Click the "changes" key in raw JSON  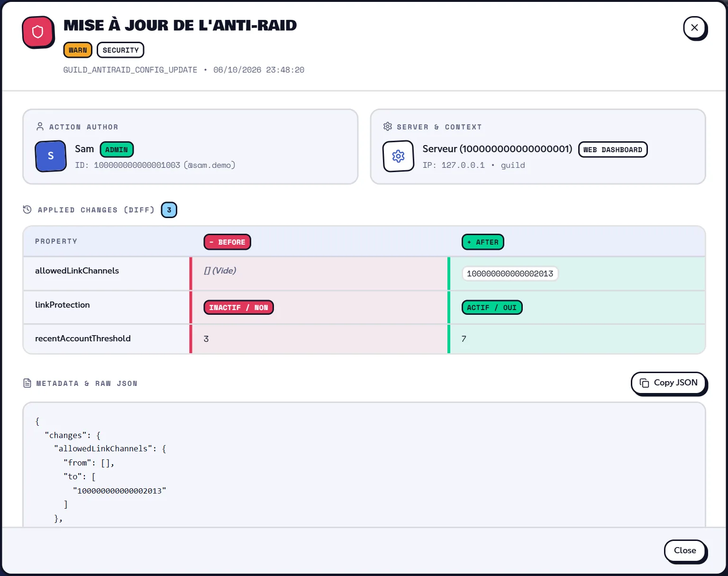[x=65, y=435]
